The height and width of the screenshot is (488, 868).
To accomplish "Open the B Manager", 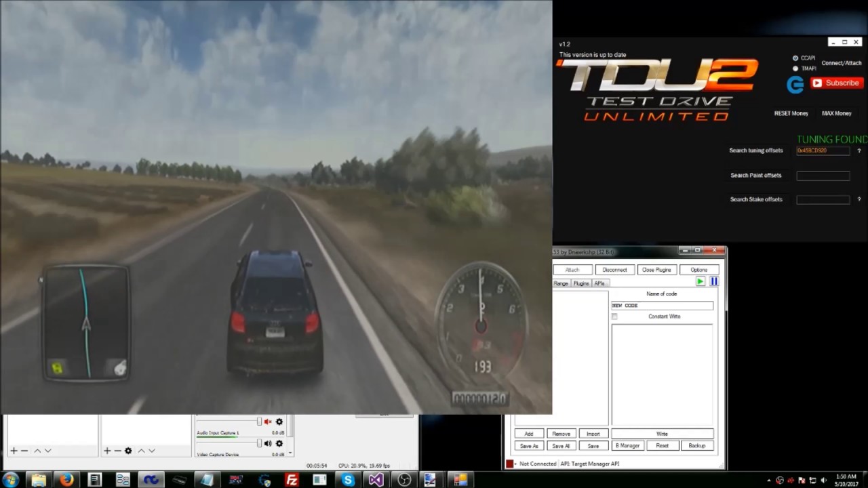I will point(627,446).
